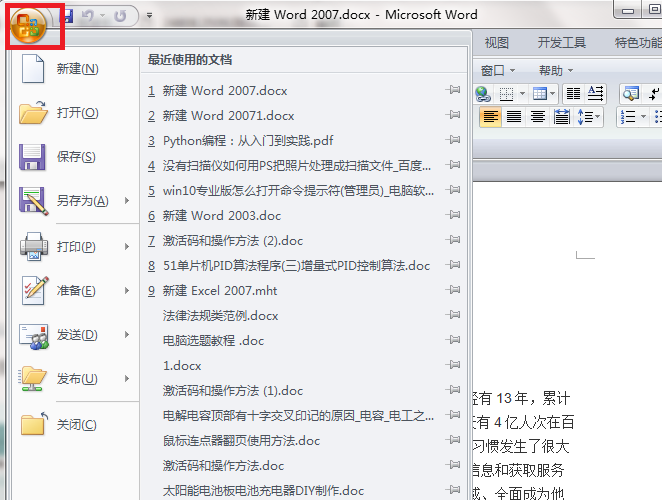This screenshot has width=662, height=500.
Task: Click the Save floppy icon in Quick Access Toolbar
Action: (x=68, y=16)
